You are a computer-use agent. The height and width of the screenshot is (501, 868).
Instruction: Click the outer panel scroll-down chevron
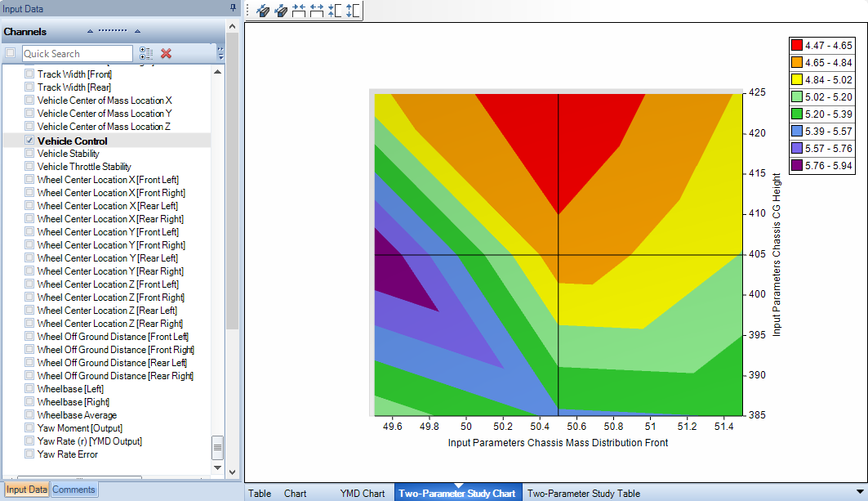tap(233, 472)
